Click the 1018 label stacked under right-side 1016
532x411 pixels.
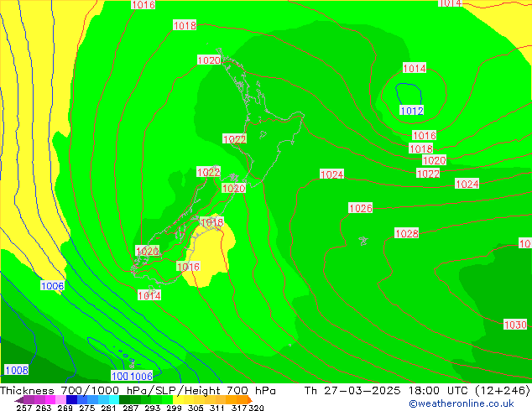pos(420,148)
